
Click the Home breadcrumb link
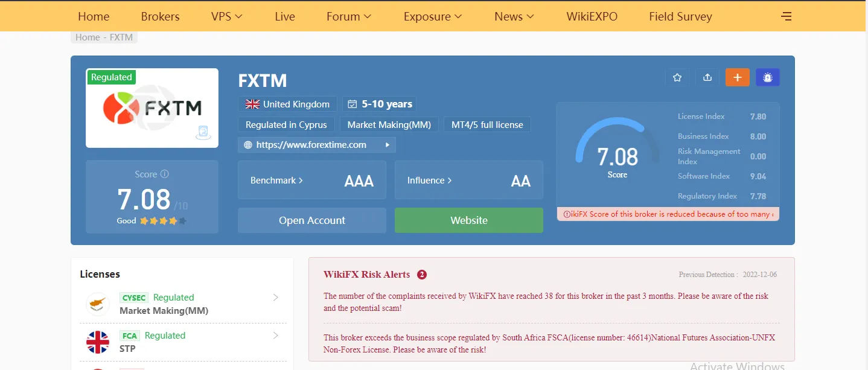point(88,37)
